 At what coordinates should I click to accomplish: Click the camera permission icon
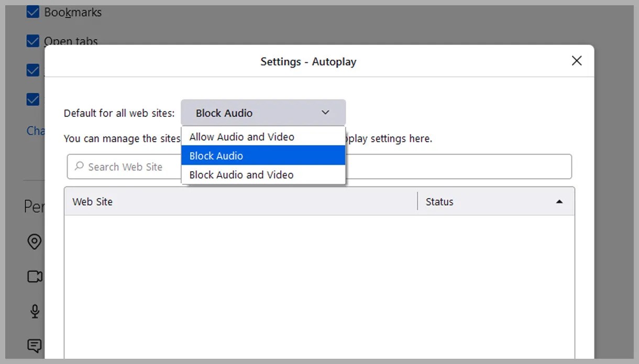point(35,277)
